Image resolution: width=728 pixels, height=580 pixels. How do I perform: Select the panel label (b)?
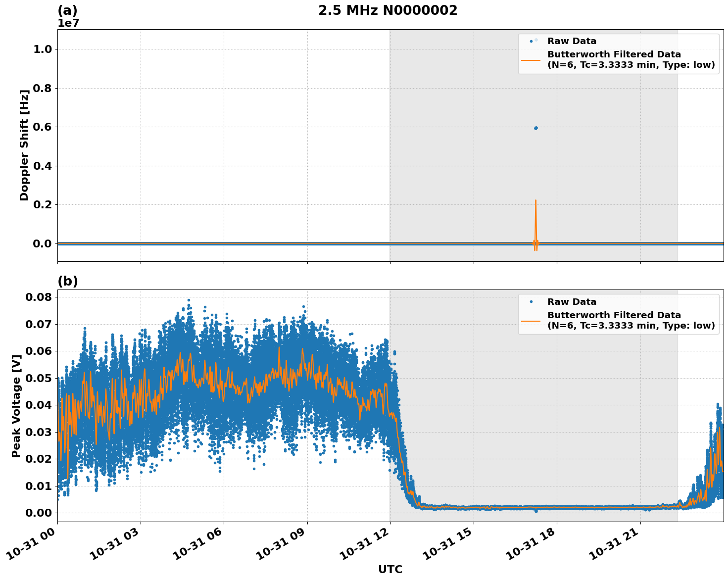(68, 281)
